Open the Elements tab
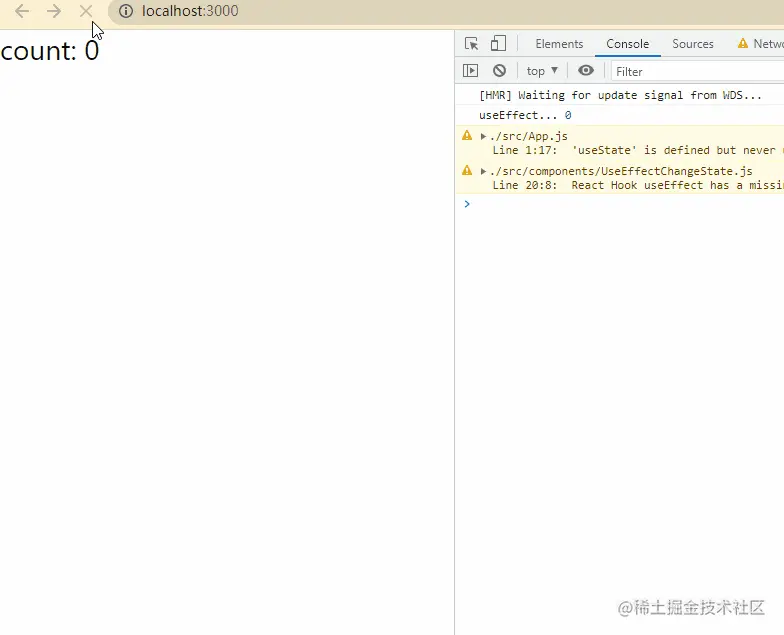This screenshot has height=635, width=784. point(559,44)
